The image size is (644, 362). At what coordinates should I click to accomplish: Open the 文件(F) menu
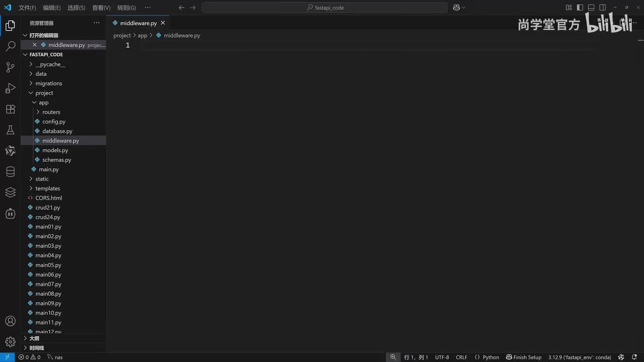(x=27, y=8)
